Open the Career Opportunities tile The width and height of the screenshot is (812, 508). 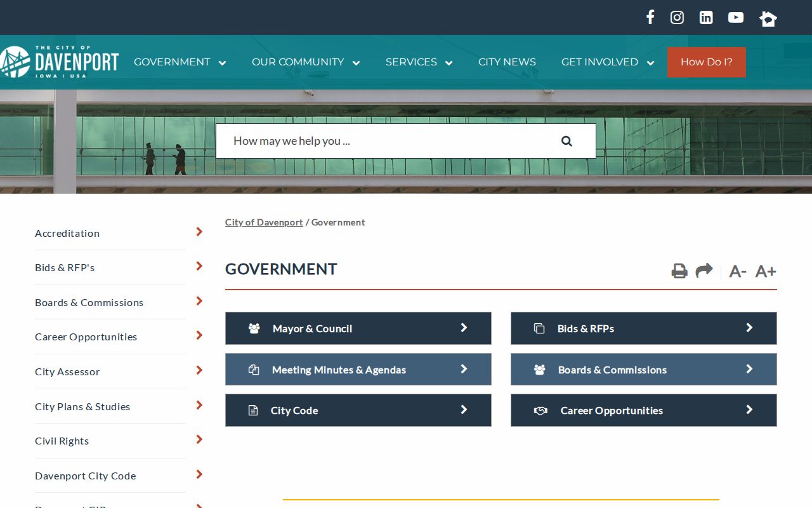coord(644,410)
